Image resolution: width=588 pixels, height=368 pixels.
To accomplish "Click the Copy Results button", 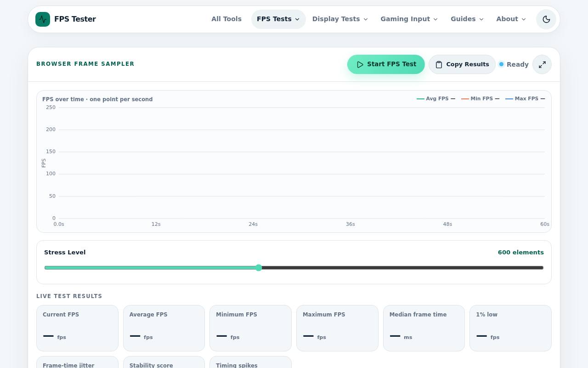I will 462,64.
